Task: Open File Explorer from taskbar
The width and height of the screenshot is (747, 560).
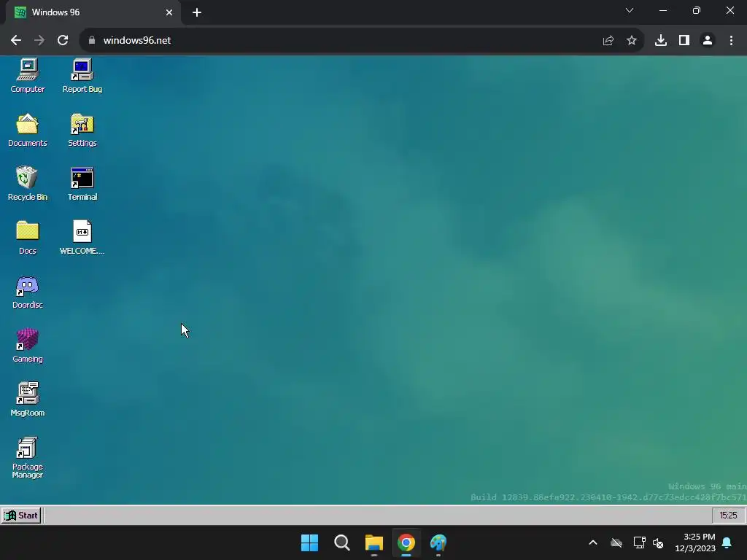Action: (x=374, y=542)
